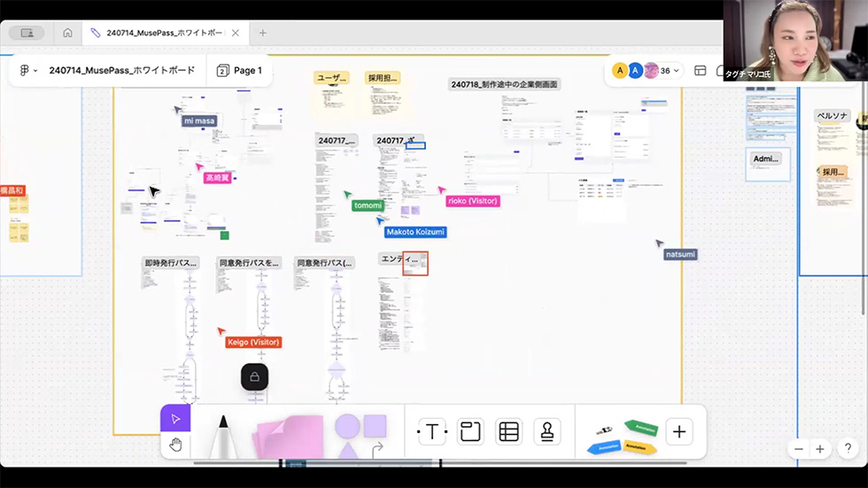Select the Section tool
This screenshot has width=868, height=488.
470,431
